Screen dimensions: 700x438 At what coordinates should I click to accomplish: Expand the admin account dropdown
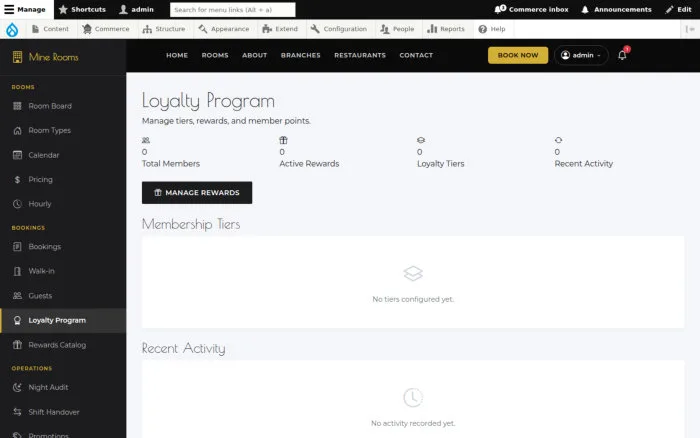click(581, 55)
